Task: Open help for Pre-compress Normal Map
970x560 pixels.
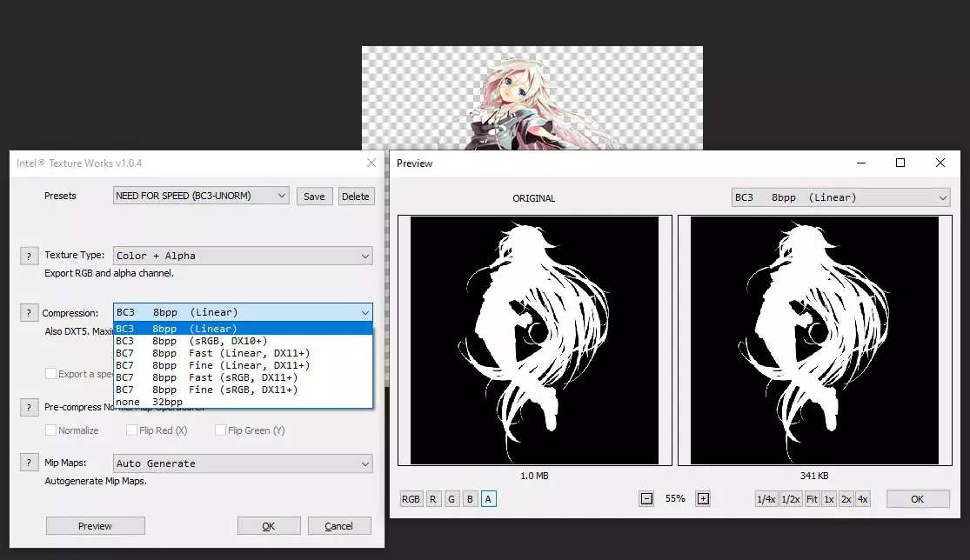Action: (x=29, y=407)
